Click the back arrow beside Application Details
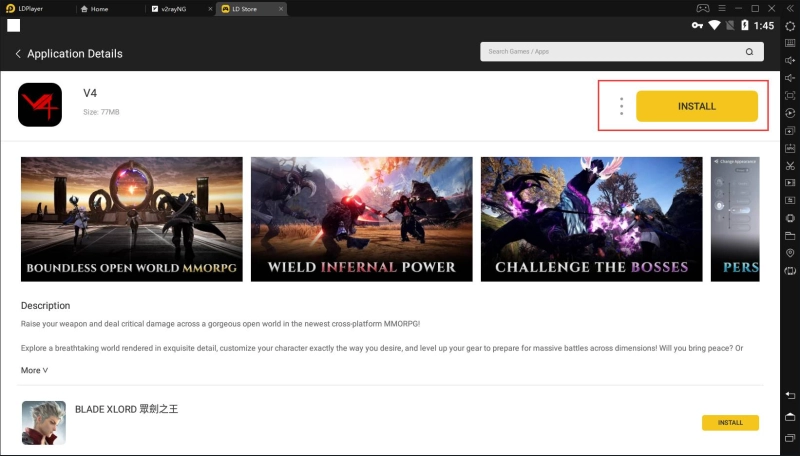Viewport: 800px width, 456px height. click(x=18, y=53)
